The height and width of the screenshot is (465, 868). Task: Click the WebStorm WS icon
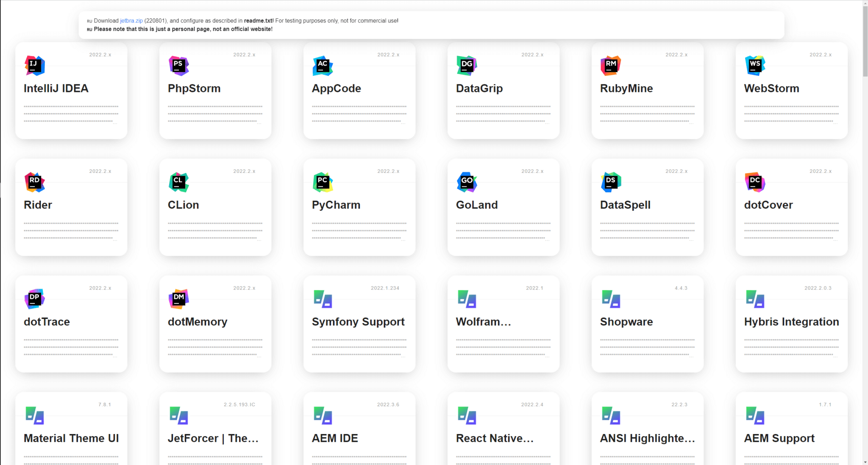755,65
